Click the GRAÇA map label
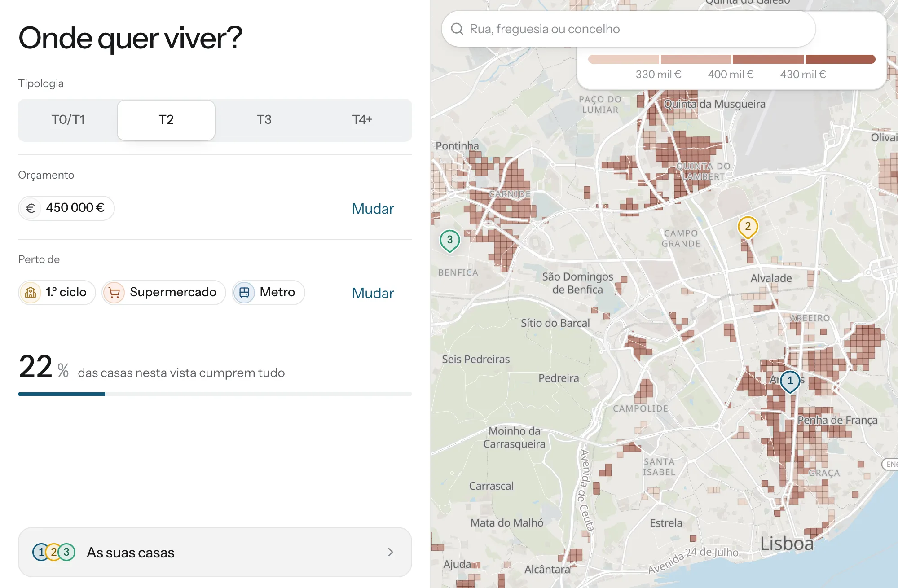The image size is (898, 588). click(x=824, y=473)
